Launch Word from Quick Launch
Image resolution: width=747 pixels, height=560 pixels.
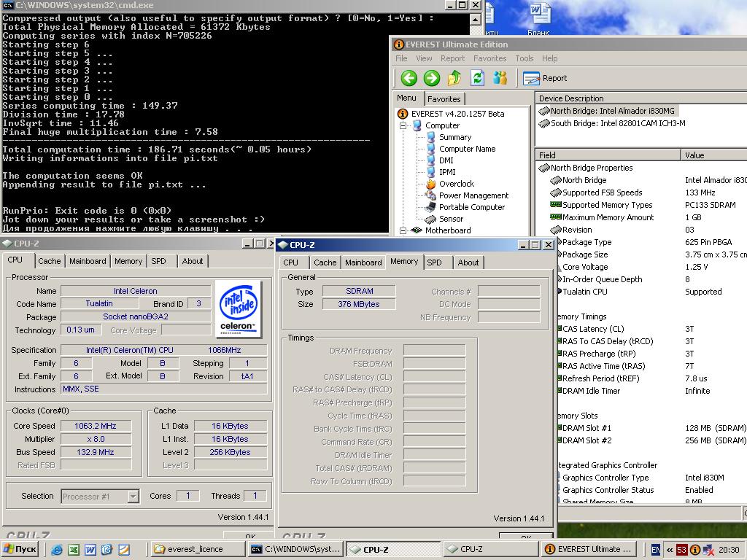pyautogui.click(x=90, y=550)
